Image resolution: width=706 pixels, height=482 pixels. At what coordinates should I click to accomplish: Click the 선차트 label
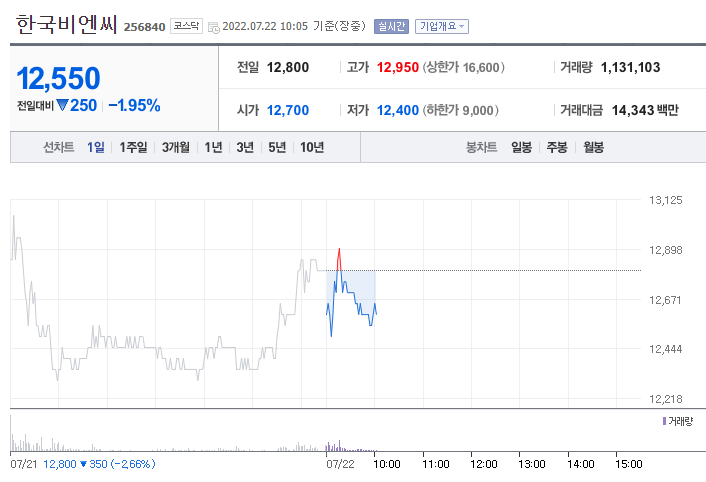tap(59, 147)
